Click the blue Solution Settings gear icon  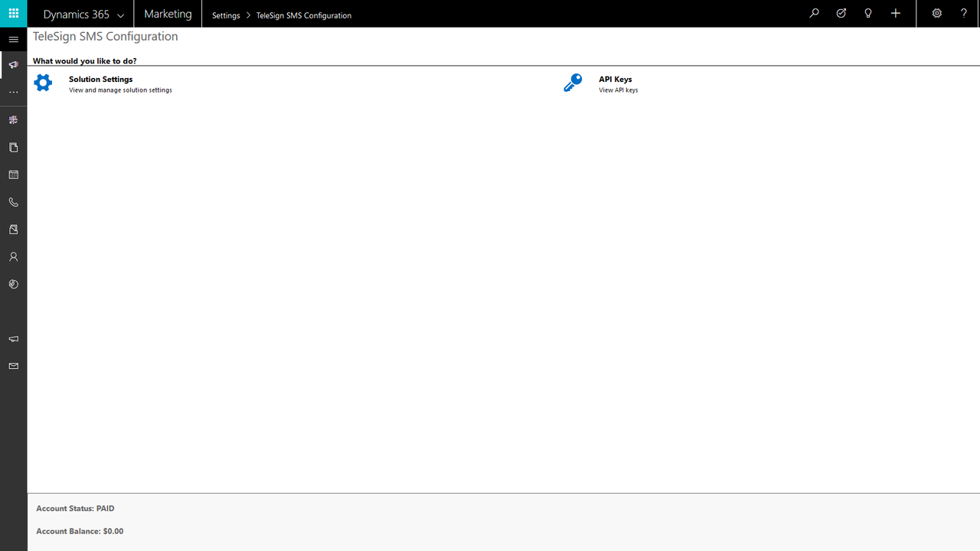pyautogui.click(x=43, y=83)
